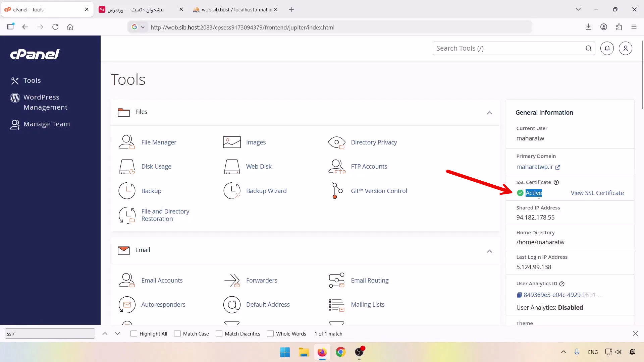
Task: Reload the current page
Action: [55, 27]
